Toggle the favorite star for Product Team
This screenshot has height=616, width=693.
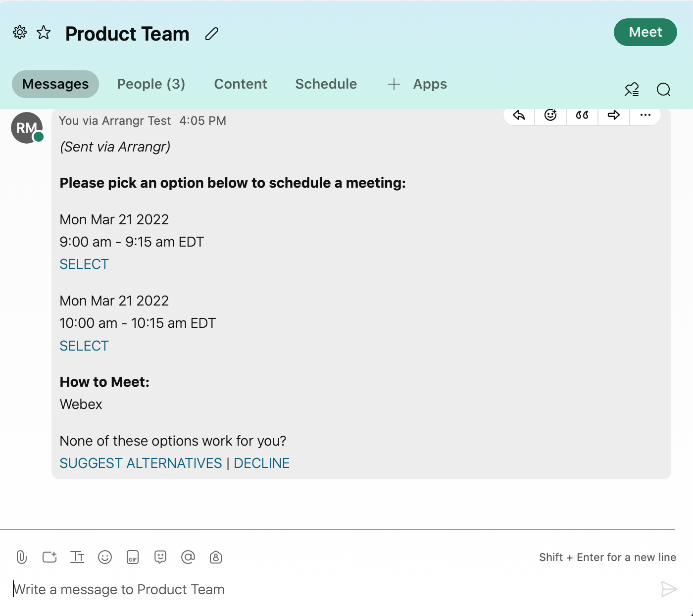tap(44, 33)
